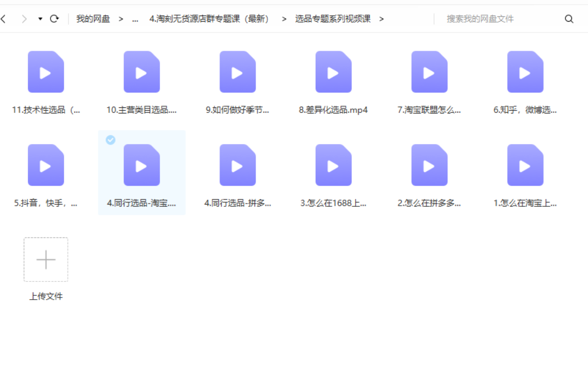This screenshot has width=588, height=382.
Task: Click file name 4.同行选品-拼多...
Action: point(238,204)
